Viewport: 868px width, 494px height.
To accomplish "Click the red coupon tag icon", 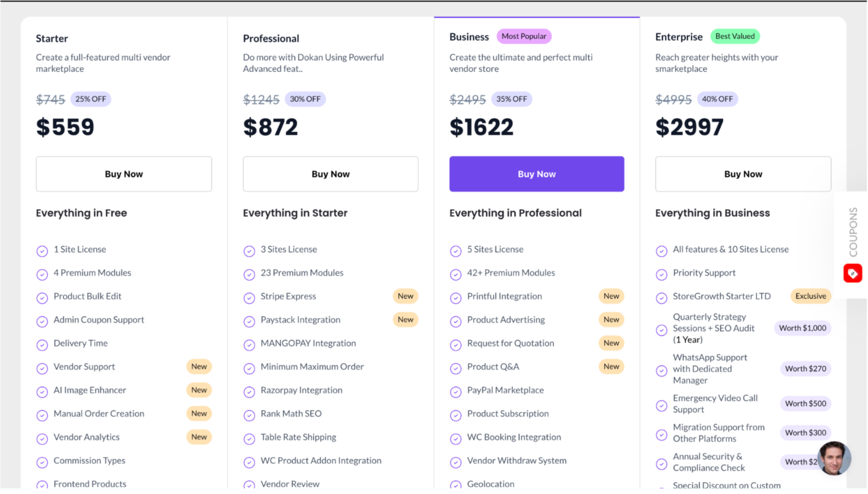I will pyautogui.click(x=852, y=273).
